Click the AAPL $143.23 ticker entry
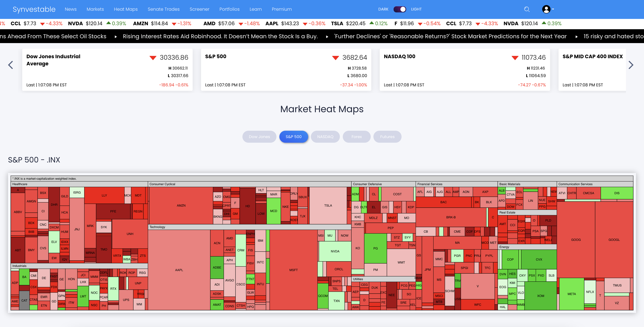This screenshot has width=644, height=327. (295, 24)
